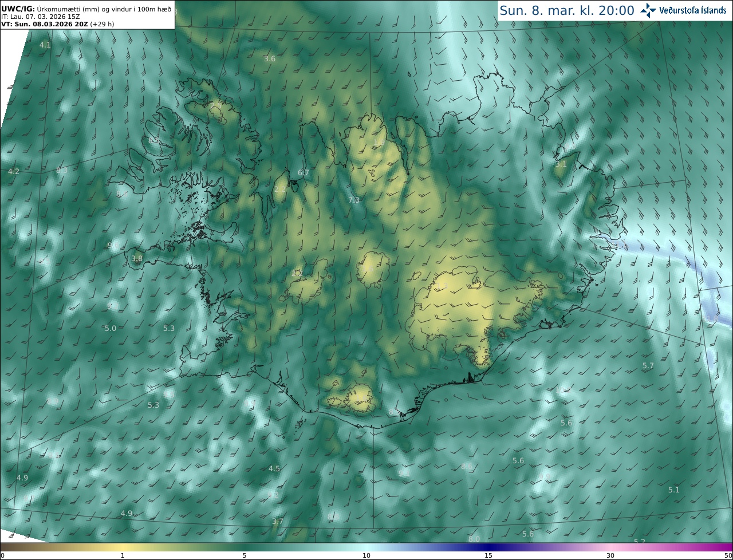Click the map value 5.0 west of Iceland
Image resolution: width=733 pixels, height=560 pixels.
111,328
